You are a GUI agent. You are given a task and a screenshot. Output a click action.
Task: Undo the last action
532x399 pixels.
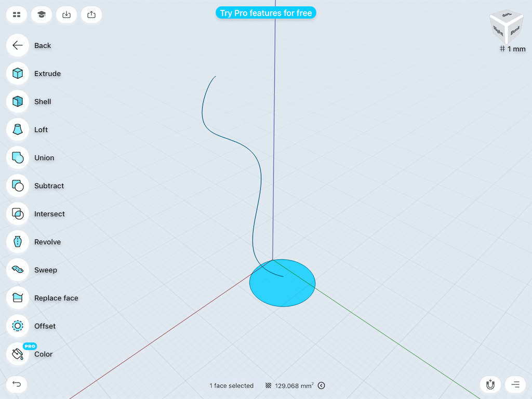pos(17,384)
